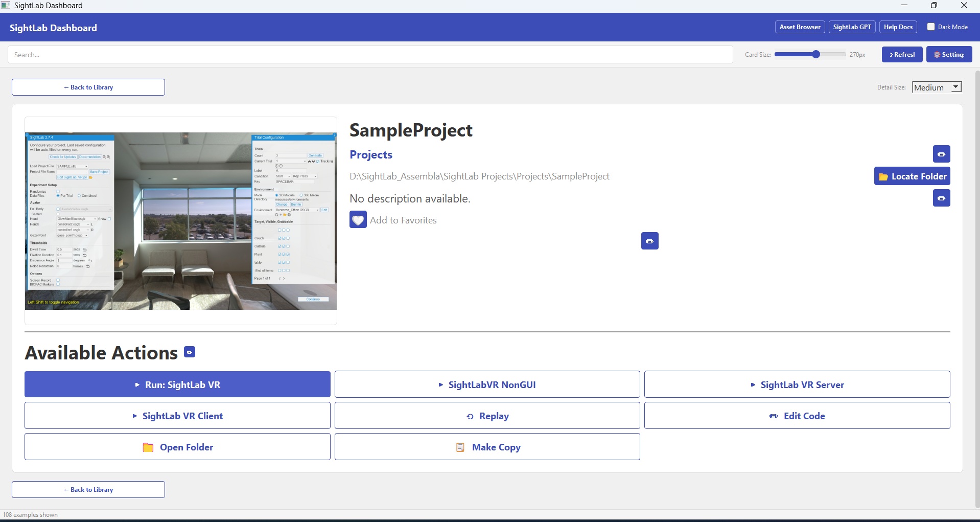
Task: Click the Run: SightLab VR button
Action: [177, 384]
